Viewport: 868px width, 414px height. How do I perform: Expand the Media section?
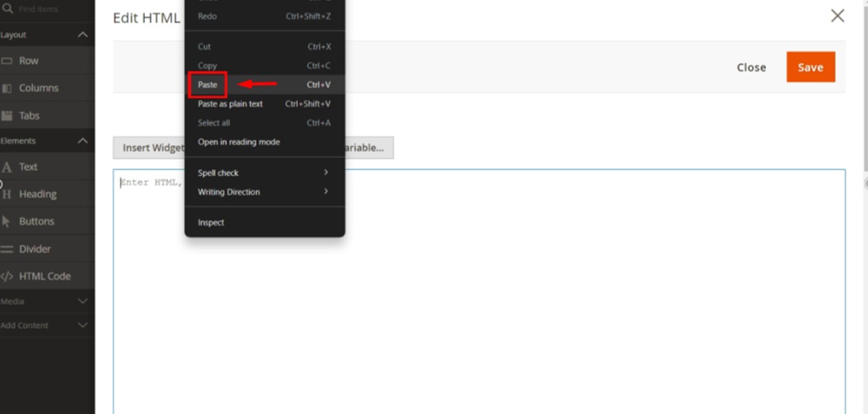pos(82,302)
